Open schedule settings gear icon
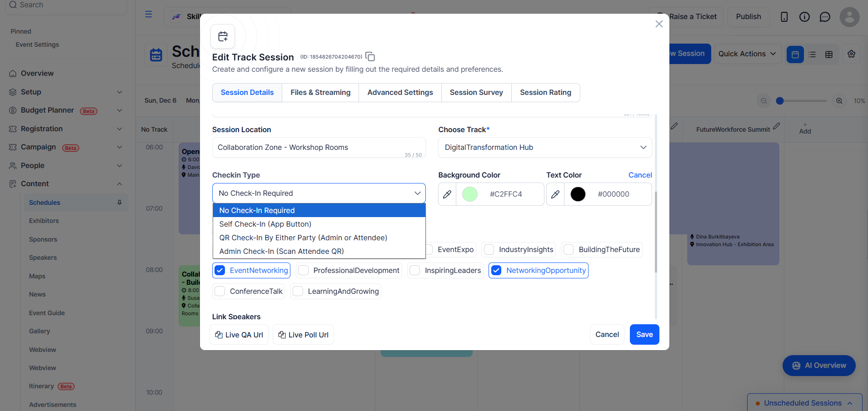 tap(852, 54)
